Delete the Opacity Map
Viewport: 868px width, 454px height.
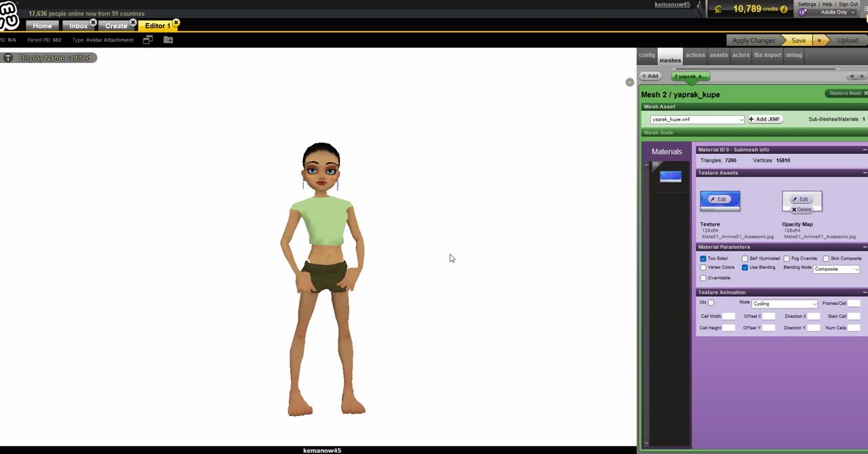coord(801,209)
